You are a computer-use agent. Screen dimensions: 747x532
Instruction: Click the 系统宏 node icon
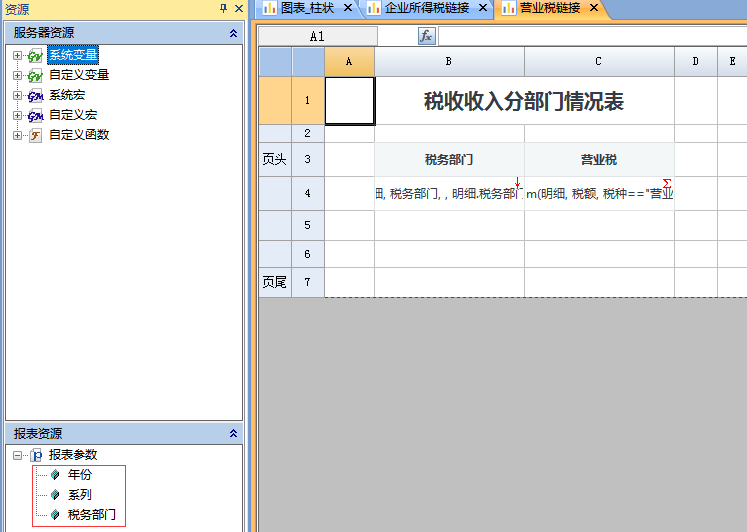click(x=35, y=95)
